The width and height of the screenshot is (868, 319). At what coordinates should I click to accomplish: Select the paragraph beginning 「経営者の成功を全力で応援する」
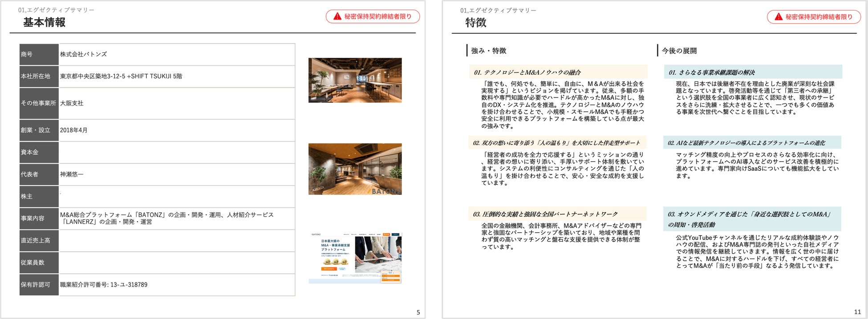click(x=563, y=169)
